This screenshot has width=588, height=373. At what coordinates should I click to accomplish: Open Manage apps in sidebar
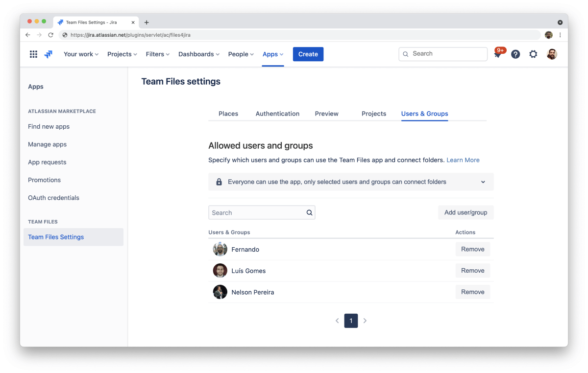click(x=48, y=144)
